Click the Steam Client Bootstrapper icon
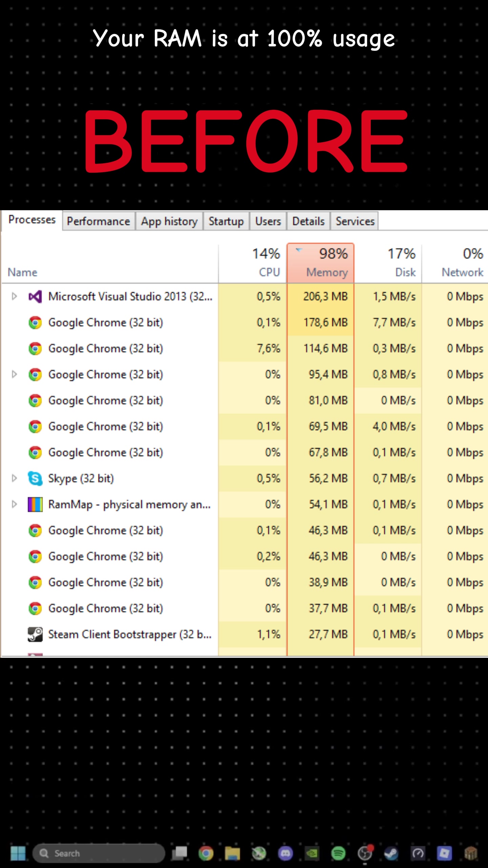 tap(35, 634)
